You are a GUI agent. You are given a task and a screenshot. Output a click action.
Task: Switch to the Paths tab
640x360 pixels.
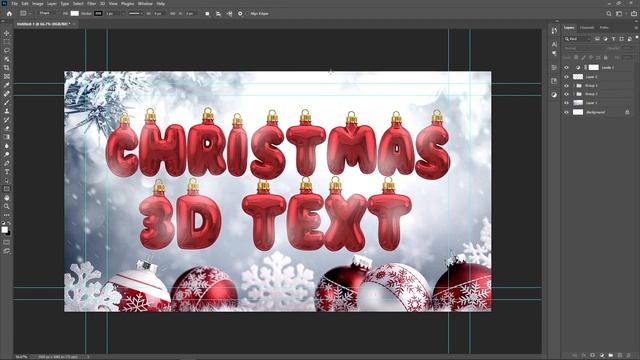point(604,28)
